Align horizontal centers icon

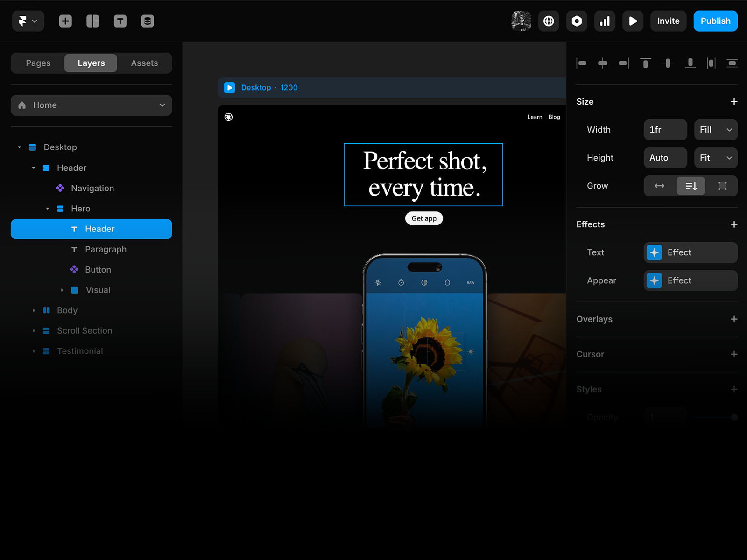[603, 63]
